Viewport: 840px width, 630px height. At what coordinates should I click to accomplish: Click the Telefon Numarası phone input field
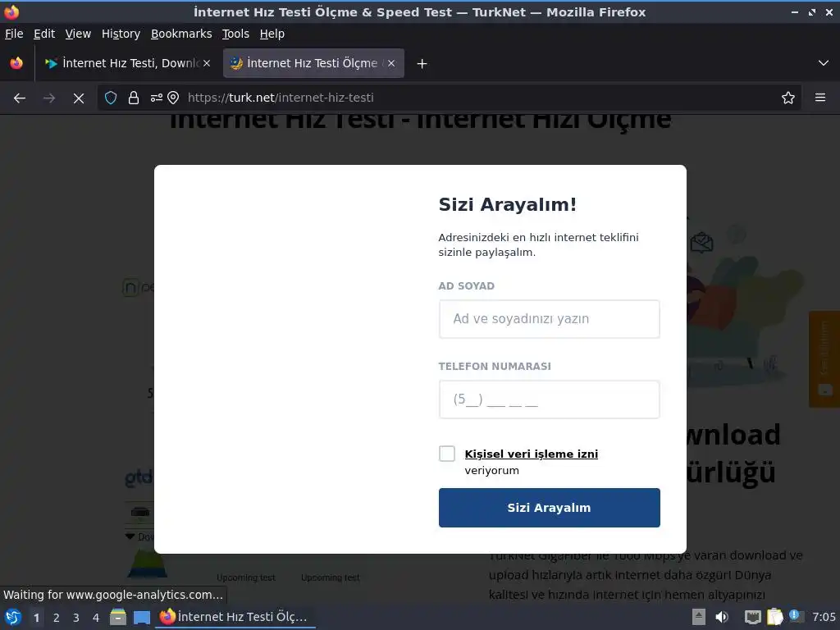click(x=549, y=399)
